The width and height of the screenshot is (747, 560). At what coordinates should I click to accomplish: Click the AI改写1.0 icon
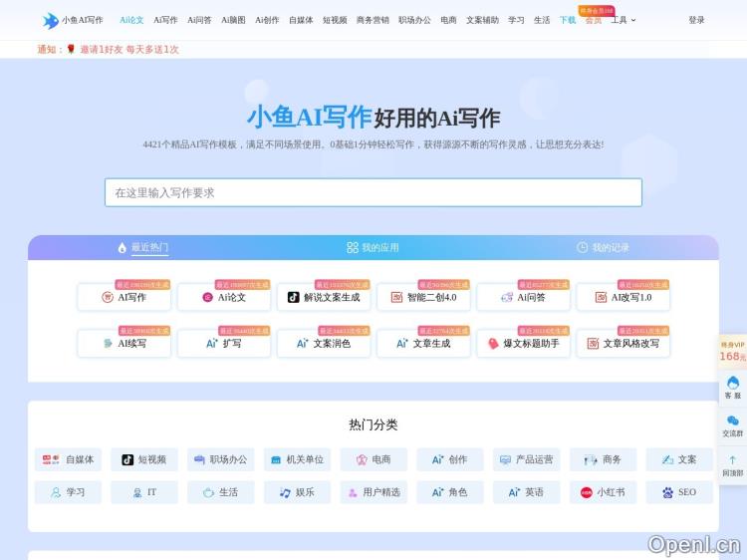pos(601,297)
